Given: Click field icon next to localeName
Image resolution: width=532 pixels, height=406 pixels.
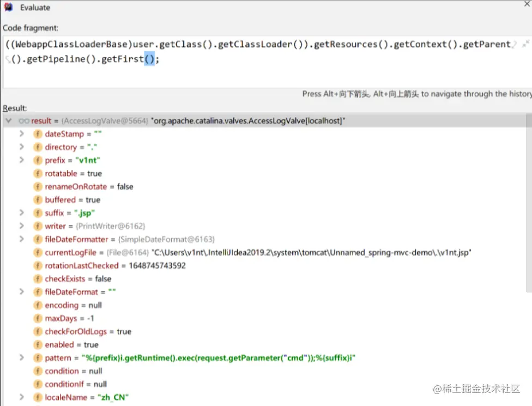Looking at the screenshot, I should 37,397.
